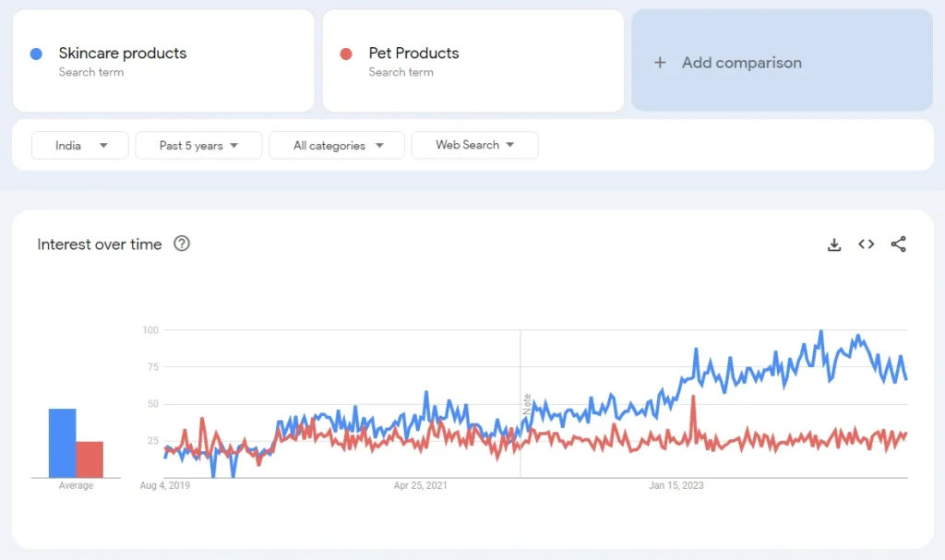
Task: Share the Interest over time chart
Action: [x=898, y=244]
